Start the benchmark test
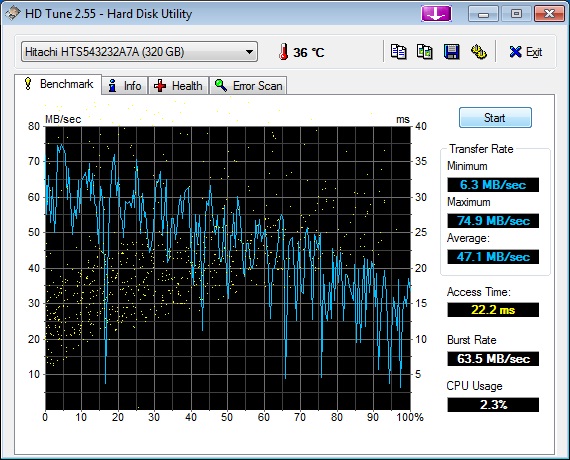 [x=495, y=117]
